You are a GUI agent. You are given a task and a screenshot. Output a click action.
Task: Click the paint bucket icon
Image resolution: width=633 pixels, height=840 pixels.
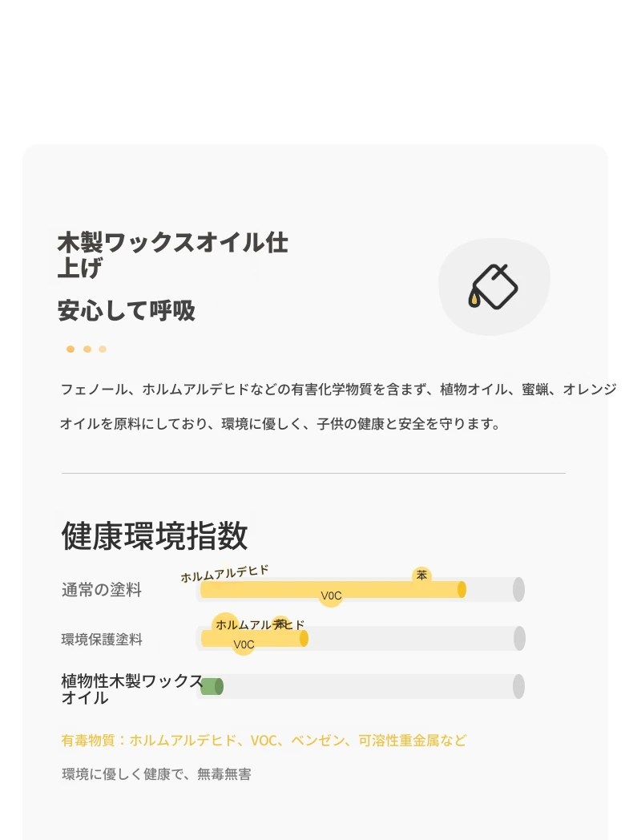pos(494,287)
